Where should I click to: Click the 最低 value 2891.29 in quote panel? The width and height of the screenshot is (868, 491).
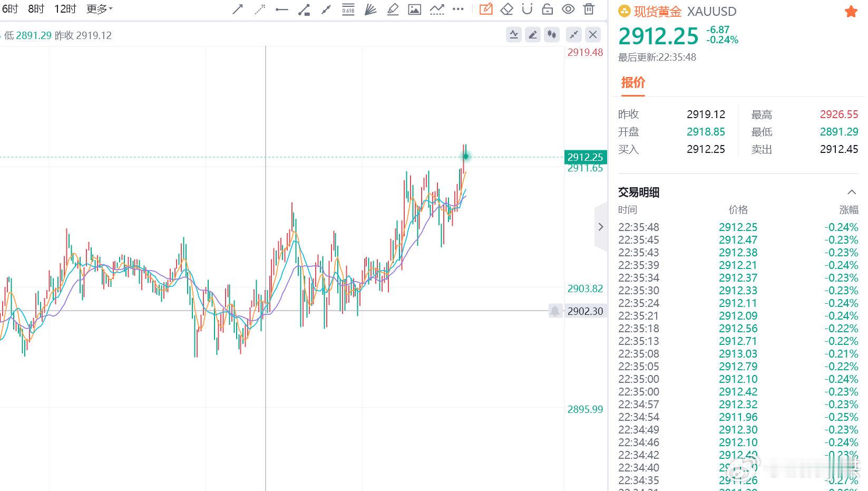[x=839, y=132]
